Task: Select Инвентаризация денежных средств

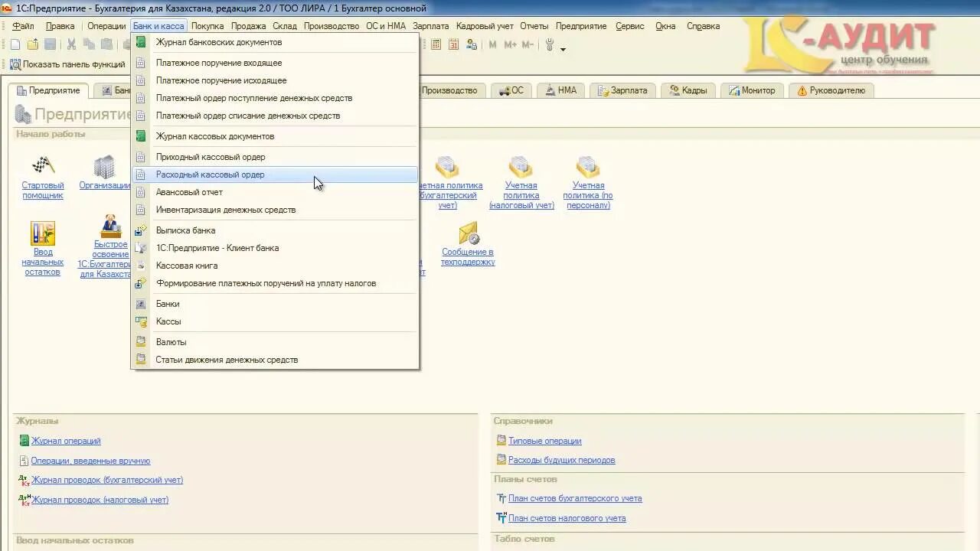Action: [275, 210]
